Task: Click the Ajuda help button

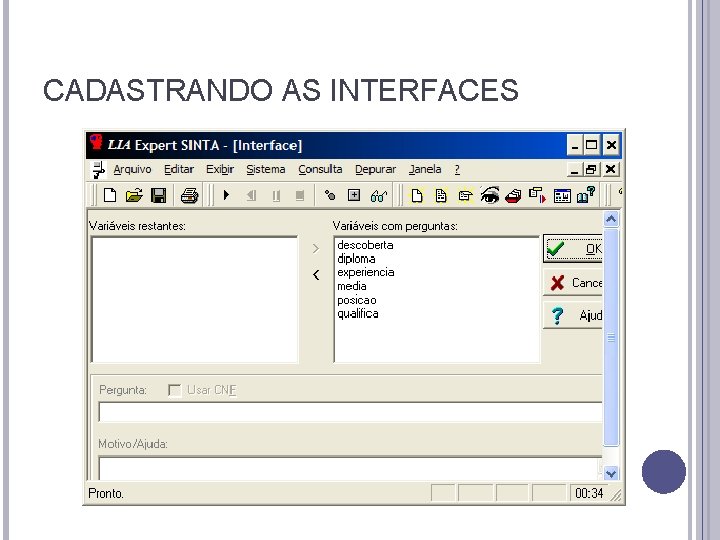Action: coord(573,315)
